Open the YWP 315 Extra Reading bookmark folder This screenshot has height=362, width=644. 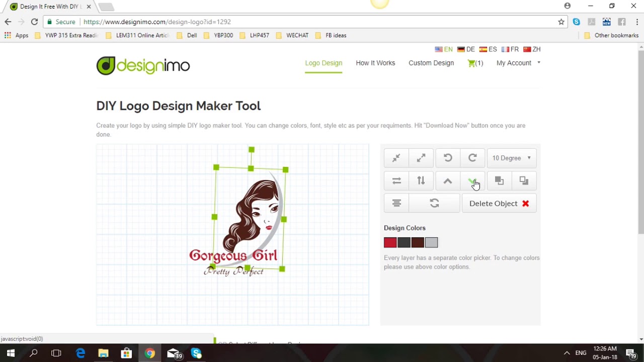[66, 35]
